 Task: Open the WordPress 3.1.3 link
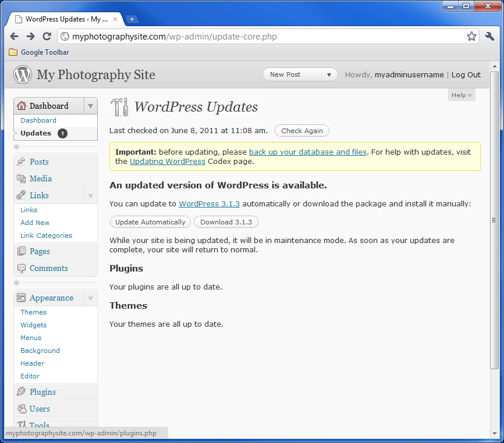210,204
